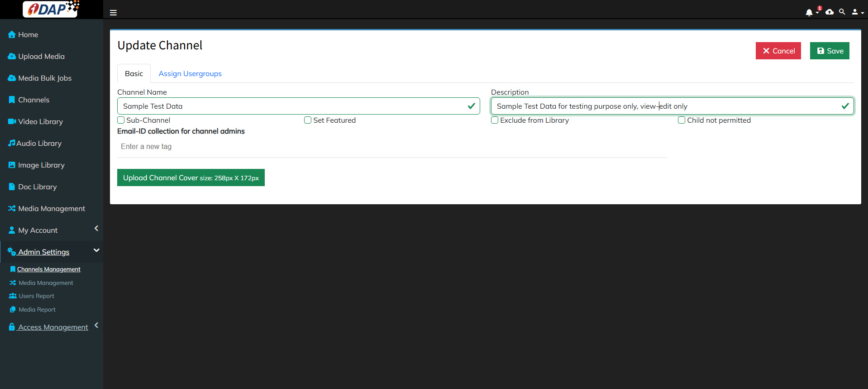868x389 pixels.
Task: Tick the Exclude from Library checkbox
Action: pos(495,120)
